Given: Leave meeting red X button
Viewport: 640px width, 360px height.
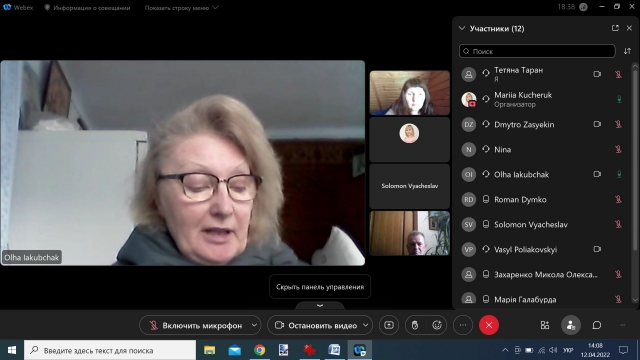Looking at the screenshot, I should click(x=489, y=325).
